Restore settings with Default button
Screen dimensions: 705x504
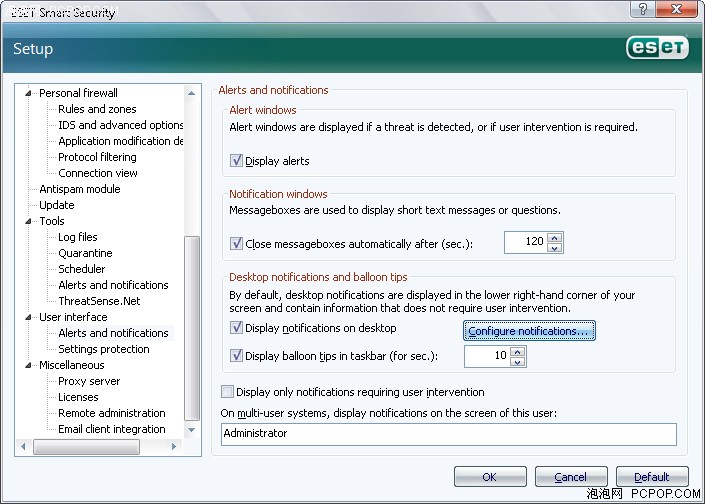652,477
